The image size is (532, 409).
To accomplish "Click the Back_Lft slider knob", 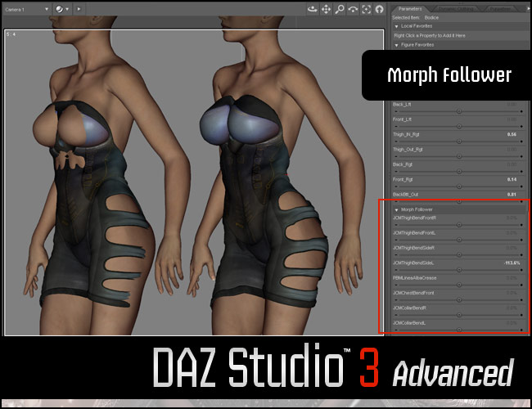I will [459, 111].
